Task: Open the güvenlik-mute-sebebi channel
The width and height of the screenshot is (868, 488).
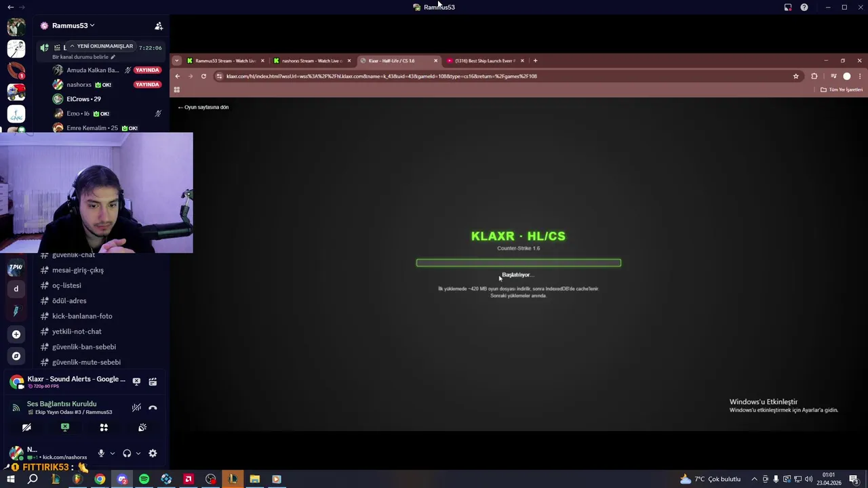Action: [86, 362]
